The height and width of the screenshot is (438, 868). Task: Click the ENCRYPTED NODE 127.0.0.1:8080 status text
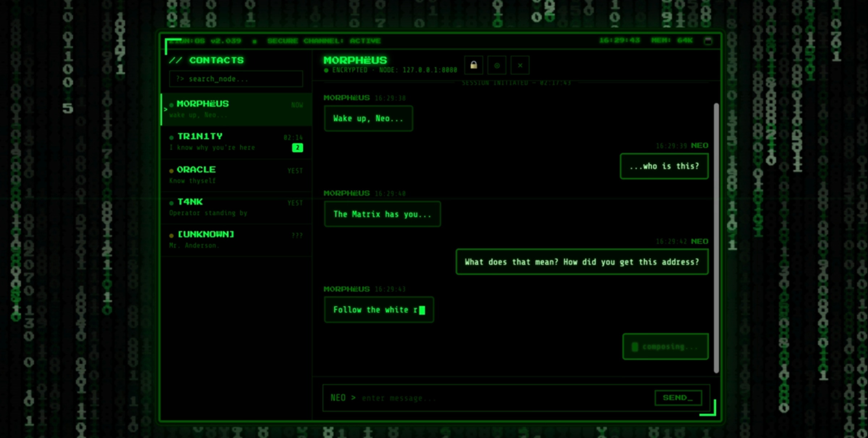pyautogui.click(x=391, y=70)
